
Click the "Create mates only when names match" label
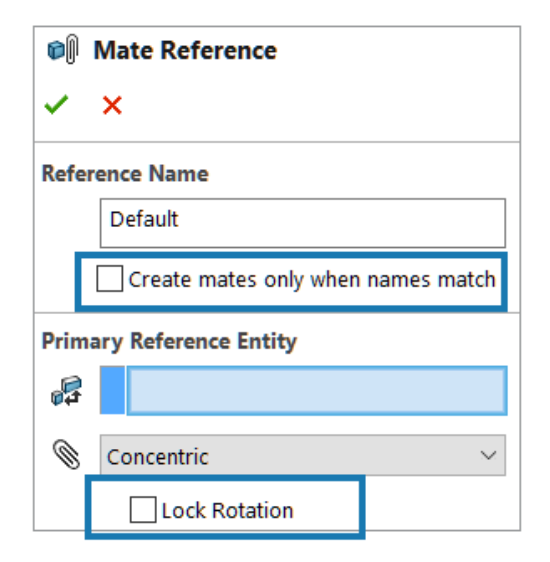coord(312,280)
